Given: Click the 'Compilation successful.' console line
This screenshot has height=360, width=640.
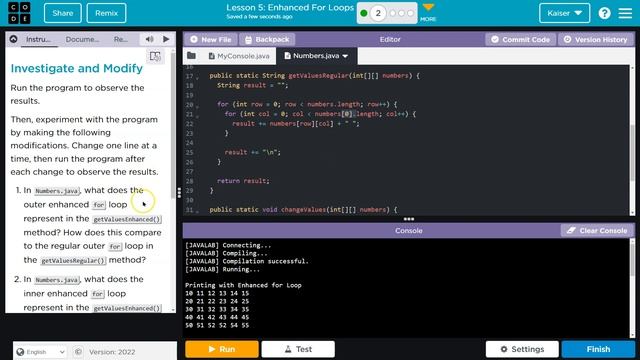Looking at the screenshot, I should tap(247, 261).
